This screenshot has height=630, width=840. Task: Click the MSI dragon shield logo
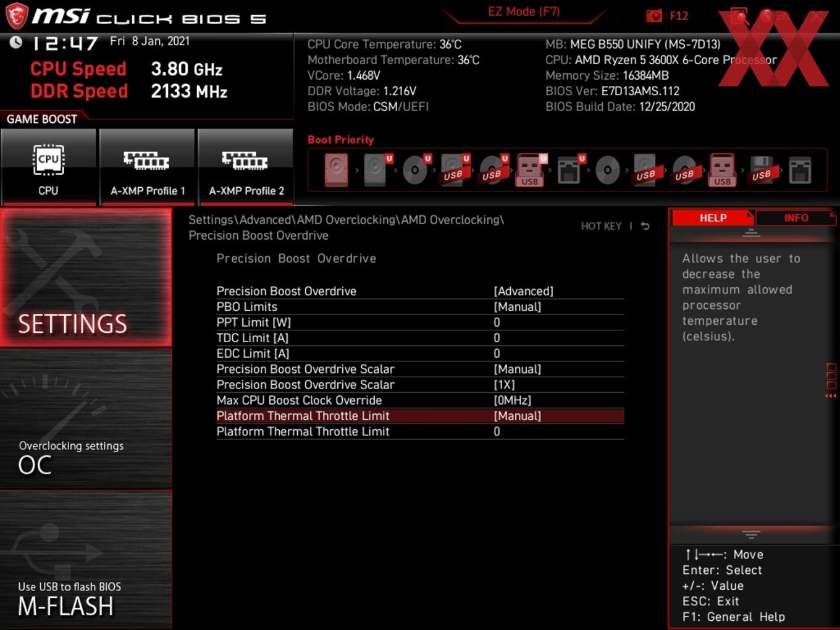pos(17,16)
